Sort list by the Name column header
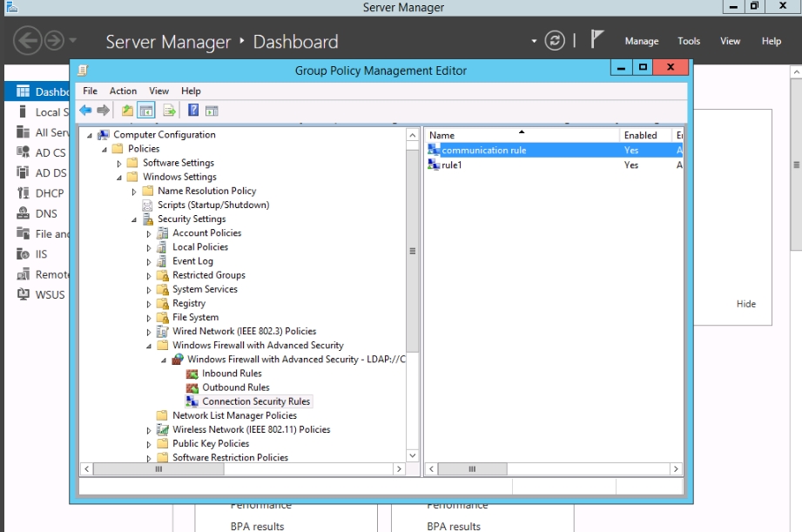The height and width of the screenshot is (532, 802). [x=522, y=135]
